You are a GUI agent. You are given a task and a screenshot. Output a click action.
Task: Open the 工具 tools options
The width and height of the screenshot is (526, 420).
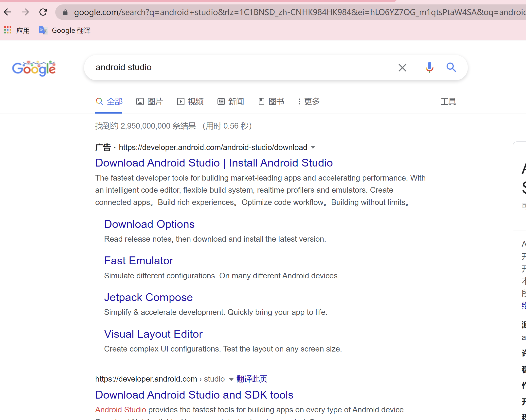[448, 101]
